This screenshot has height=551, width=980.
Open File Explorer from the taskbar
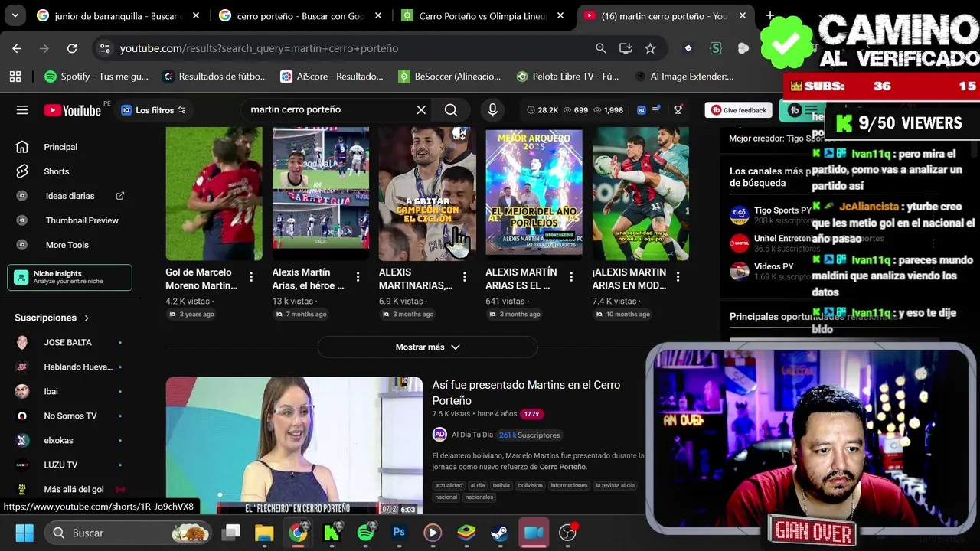(264, 533)
